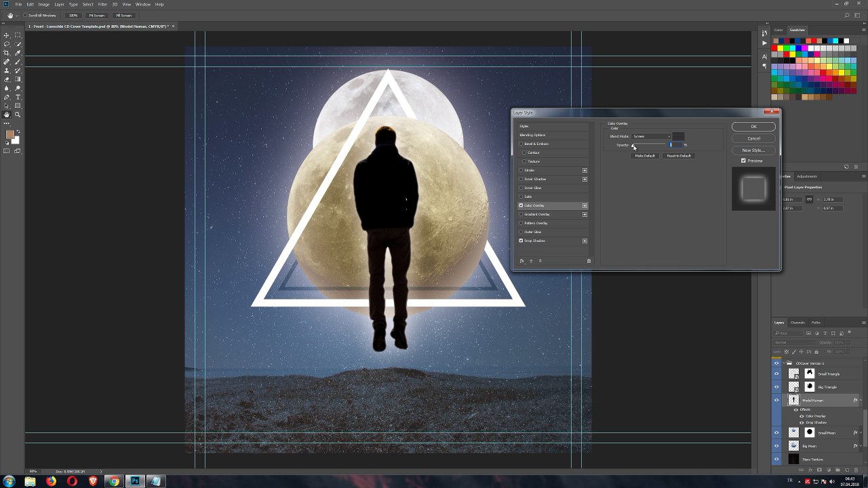Image resolution: width=868 pixels, height=488 pixels.
Task: Open the Window menu
Action: point(142,4)
